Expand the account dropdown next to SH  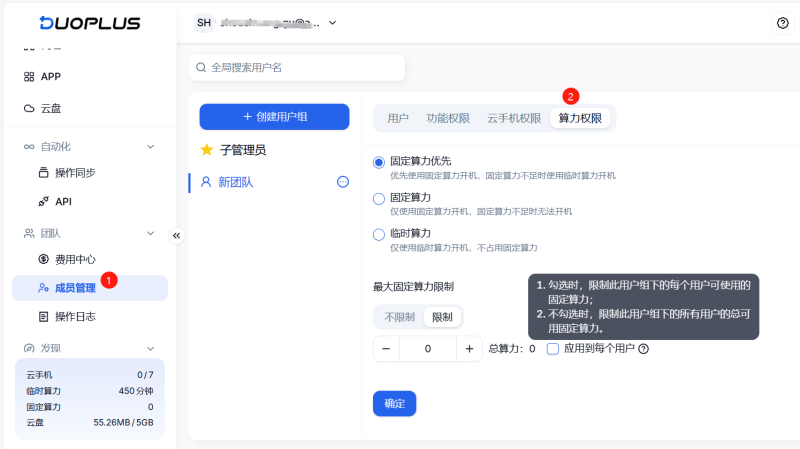coord(333,23)
